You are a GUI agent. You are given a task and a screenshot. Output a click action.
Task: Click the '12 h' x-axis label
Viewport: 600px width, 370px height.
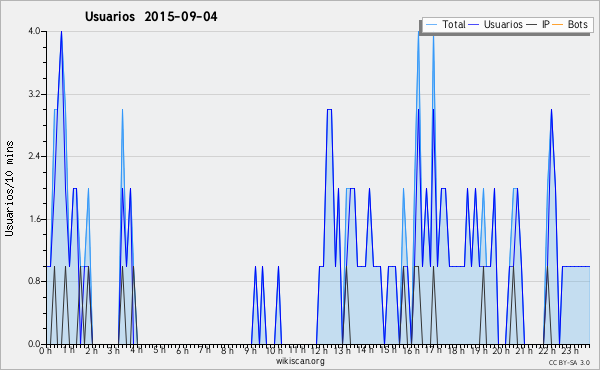(x=319, y=350)
